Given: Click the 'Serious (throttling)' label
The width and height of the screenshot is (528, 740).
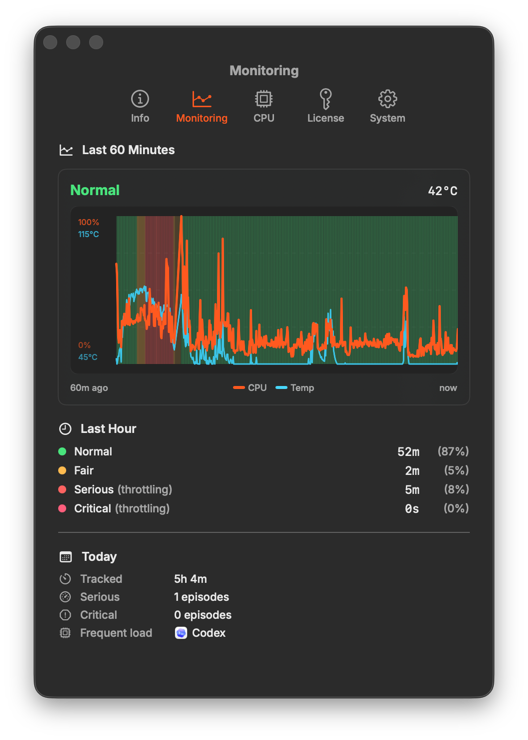Looking at the screenshot, I should point(123,489).
